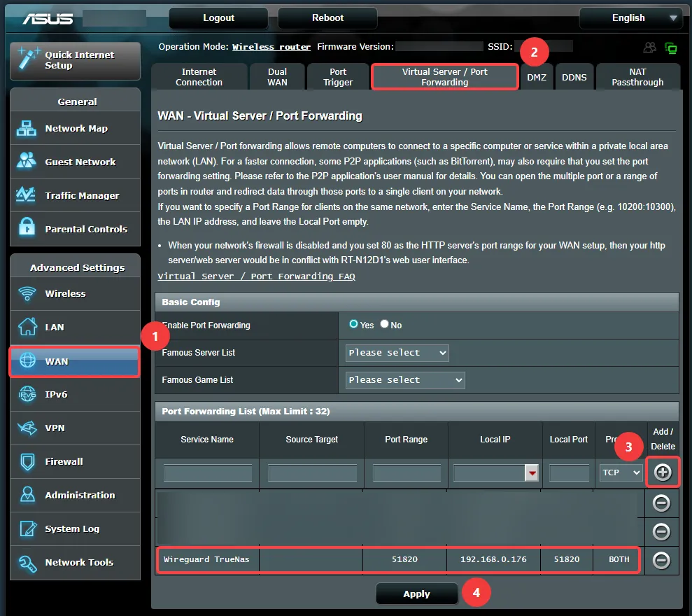Screen dimensions: 692x616
Task: Click the Reboot button
Action: [x=327, y=18]
